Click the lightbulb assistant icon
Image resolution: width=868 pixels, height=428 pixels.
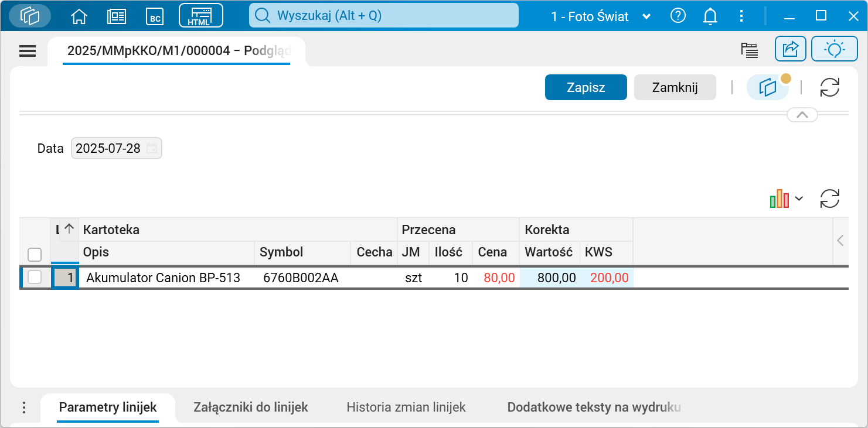click(835, 49)
